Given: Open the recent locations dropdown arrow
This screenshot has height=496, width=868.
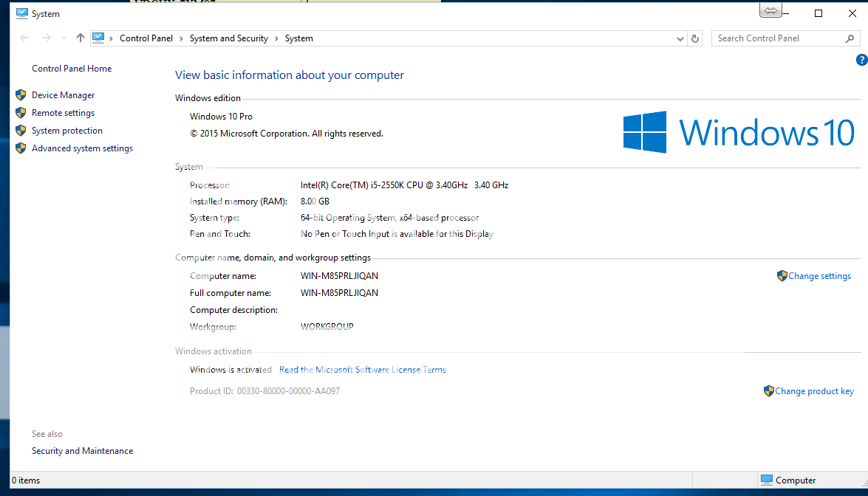Looking at the screenshot, I should 64,38.
